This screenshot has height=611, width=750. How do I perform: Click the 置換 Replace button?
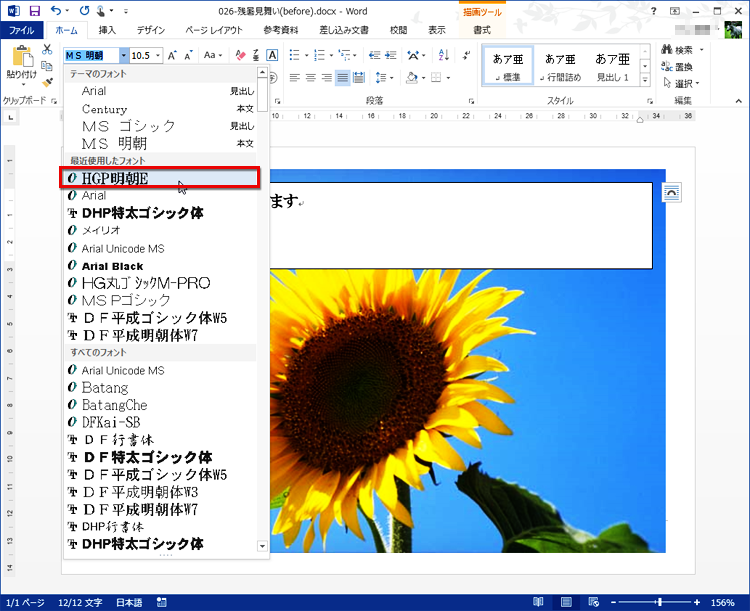(677, 67)
